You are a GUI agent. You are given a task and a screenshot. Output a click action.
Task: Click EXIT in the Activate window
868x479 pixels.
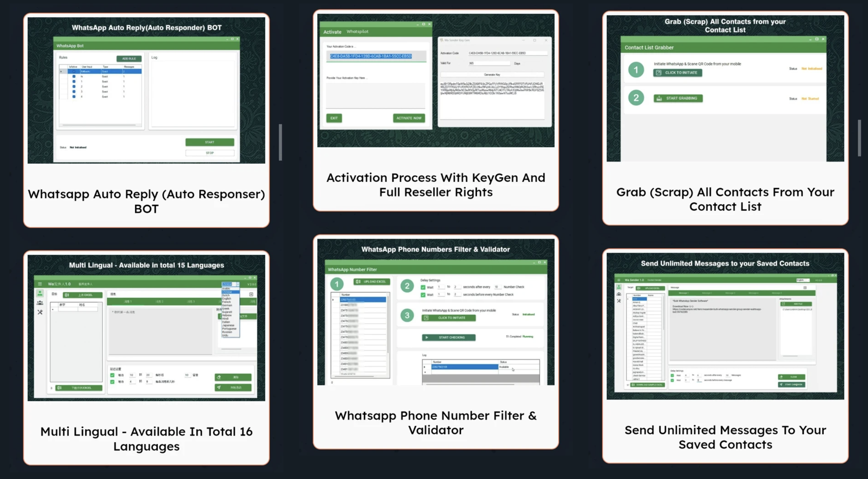[334, 118]
